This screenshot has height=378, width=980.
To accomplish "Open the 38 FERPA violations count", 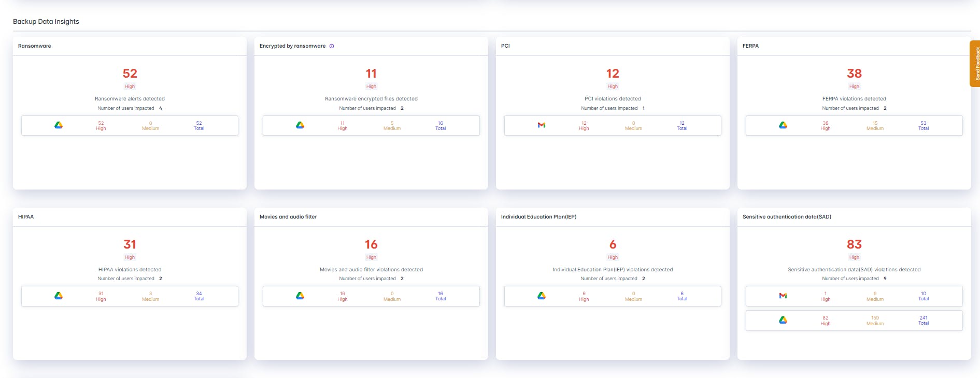I will point(854,74).
